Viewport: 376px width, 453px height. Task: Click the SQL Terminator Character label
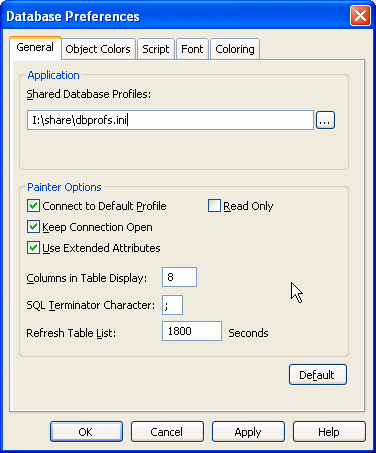click(x=91, y=305)
